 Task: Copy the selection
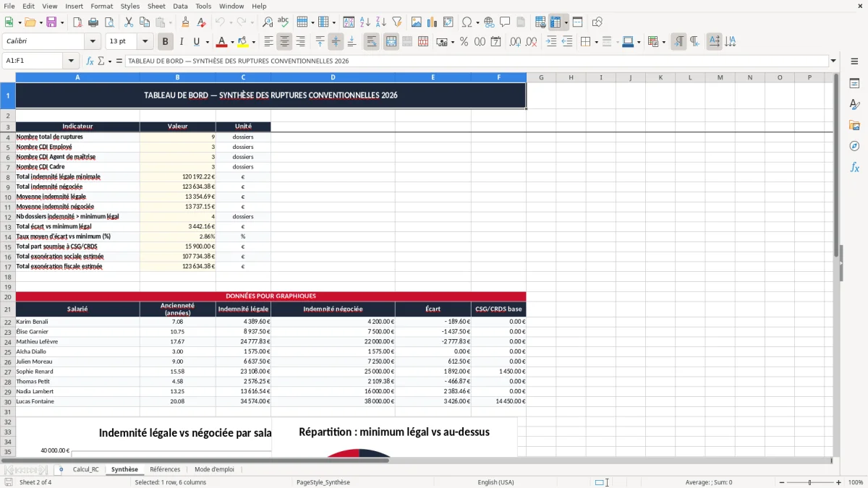pyautogui.click(x=144, y=22)
